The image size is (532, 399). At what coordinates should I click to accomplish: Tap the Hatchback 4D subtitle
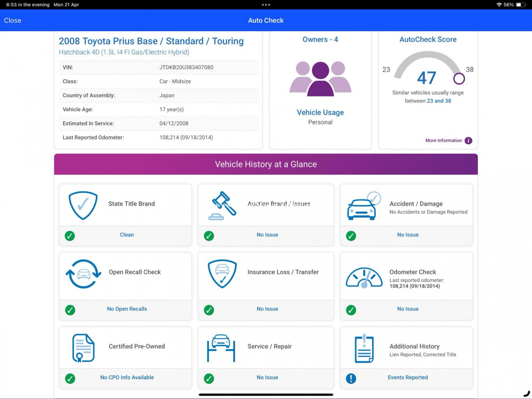124,52
